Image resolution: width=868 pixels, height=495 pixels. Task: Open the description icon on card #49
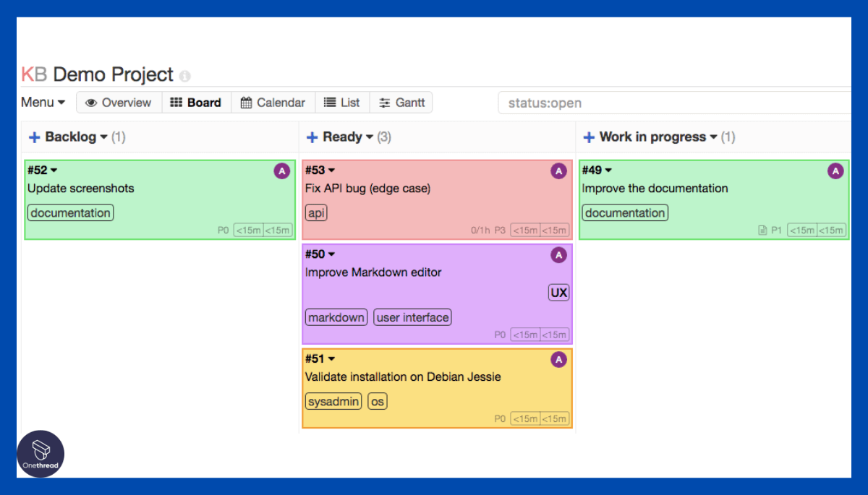(762, 229)
